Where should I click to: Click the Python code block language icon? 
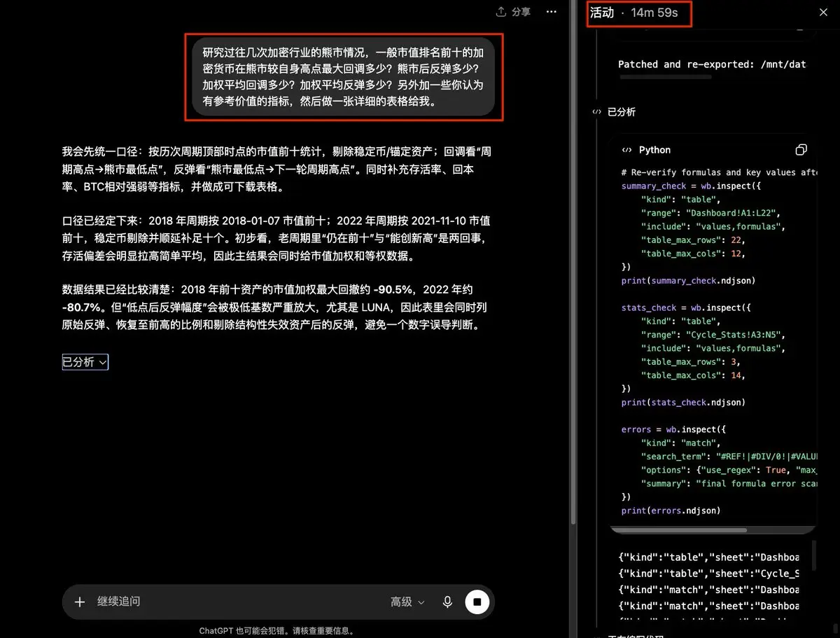pyautogui.click(x=627, y=150)
